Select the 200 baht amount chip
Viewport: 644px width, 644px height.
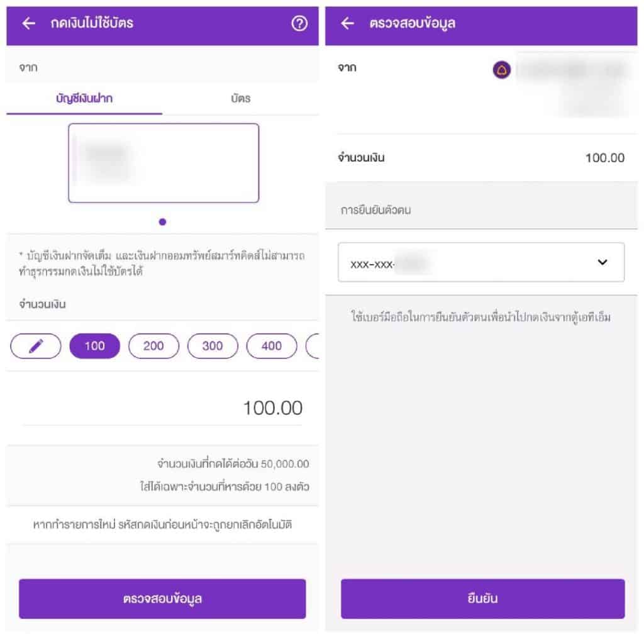[153, 346]
